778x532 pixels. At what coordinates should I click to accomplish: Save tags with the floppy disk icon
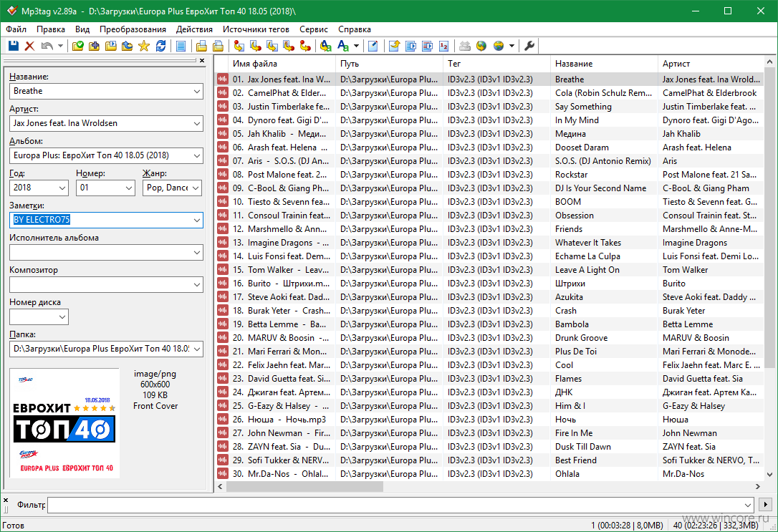14,46
